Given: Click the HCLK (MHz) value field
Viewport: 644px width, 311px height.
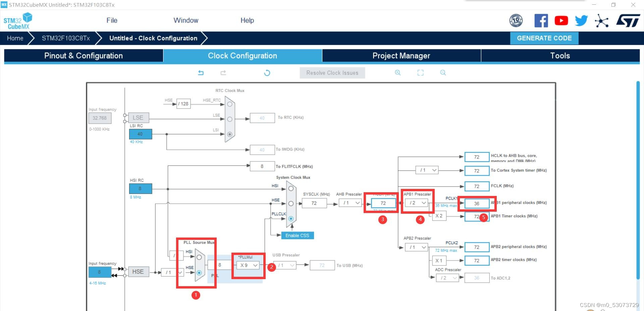Looking at the screenshot, I should pyautogui.click(x=383, y=203).
